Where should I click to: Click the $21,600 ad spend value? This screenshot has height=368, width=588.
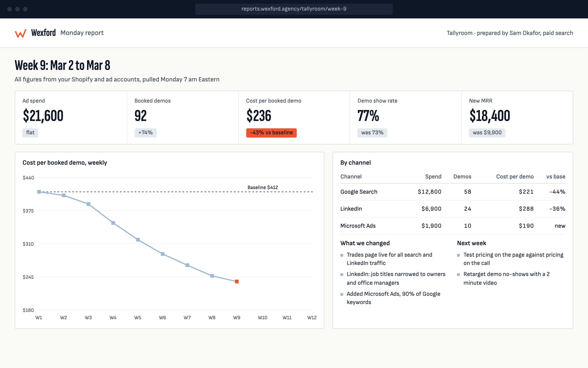point(43,116)
